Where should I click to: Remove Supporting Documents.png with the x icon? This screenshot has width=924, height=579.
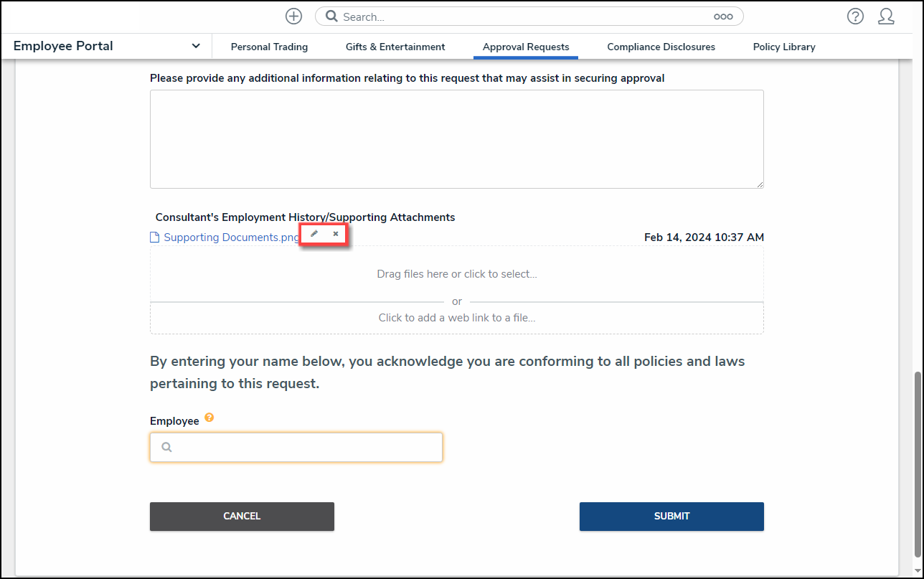[x=335, y=234]
